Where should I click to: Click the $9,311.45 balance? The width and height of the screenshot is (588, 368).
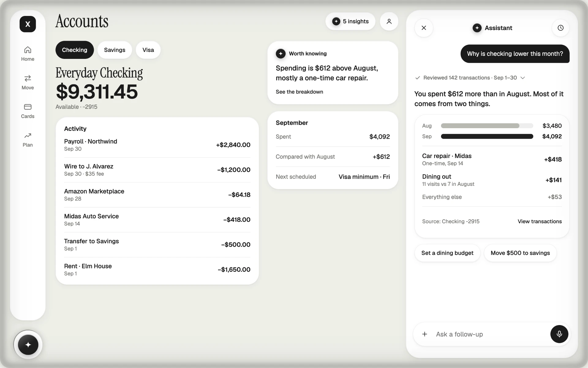(97, 91)
